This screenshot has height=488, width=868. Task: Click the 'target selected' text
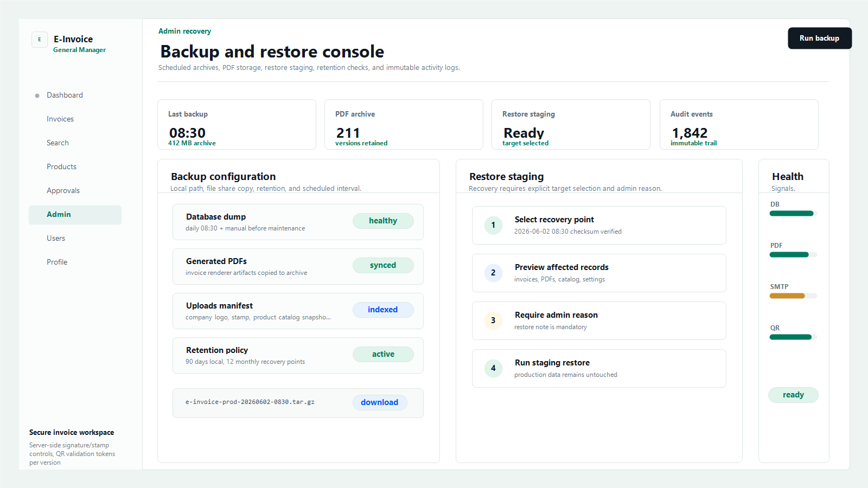click(525, 143)
